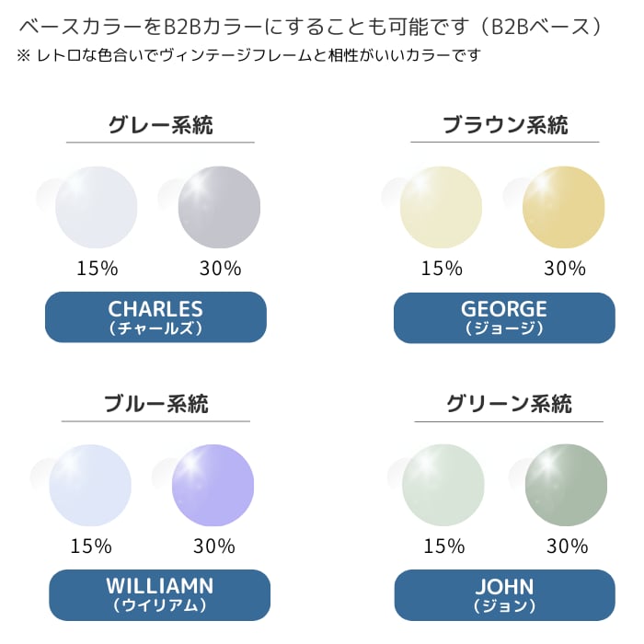This screenshot has height=644, width=644.
Task: Click the グレー系統 heading
Action: coord(160,125)
